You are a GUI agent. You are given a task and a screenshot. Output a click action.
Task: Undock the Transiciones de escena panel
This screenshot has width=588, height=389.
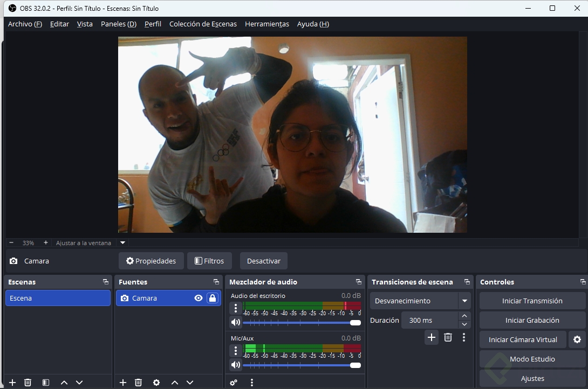coord(467,282)
